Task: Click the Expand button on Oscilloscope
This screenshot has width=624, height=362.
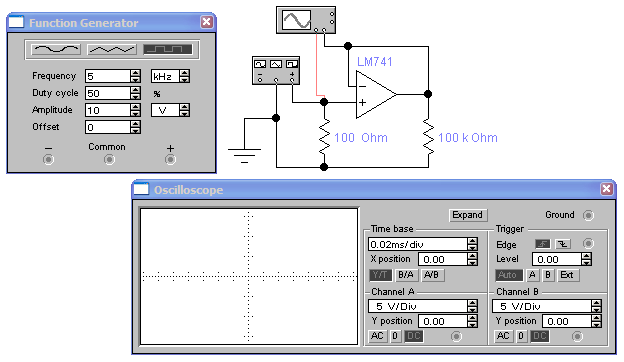Action: pyautogui.click(x=468, y=215)
